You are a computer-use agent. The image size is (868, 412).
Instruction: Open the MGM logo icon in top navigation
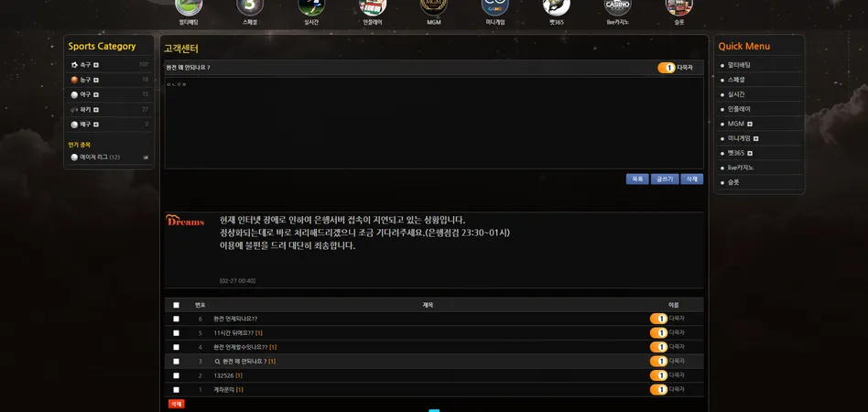click(x=434, y=6)
